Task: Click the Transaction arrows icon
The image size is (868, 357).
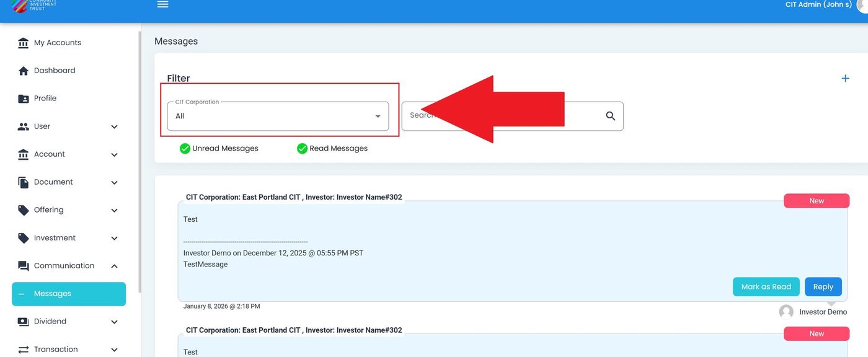Action: click(x=24, y=350)
